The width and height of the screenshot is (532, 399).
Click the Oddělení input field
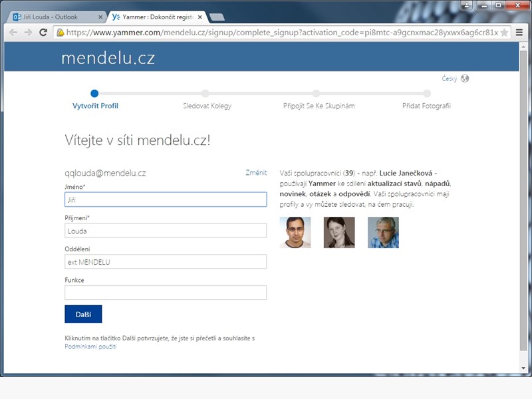(166, 261)
